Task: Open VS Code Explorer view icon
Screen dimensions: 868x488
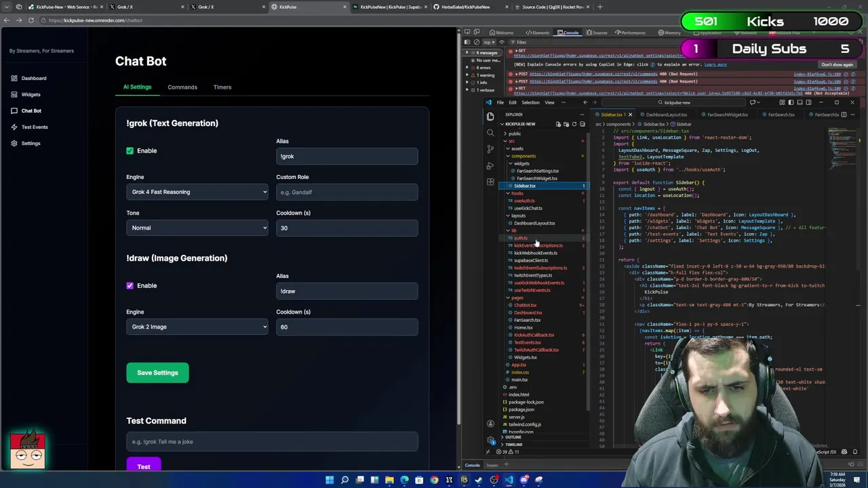Action: pos(490,116)
